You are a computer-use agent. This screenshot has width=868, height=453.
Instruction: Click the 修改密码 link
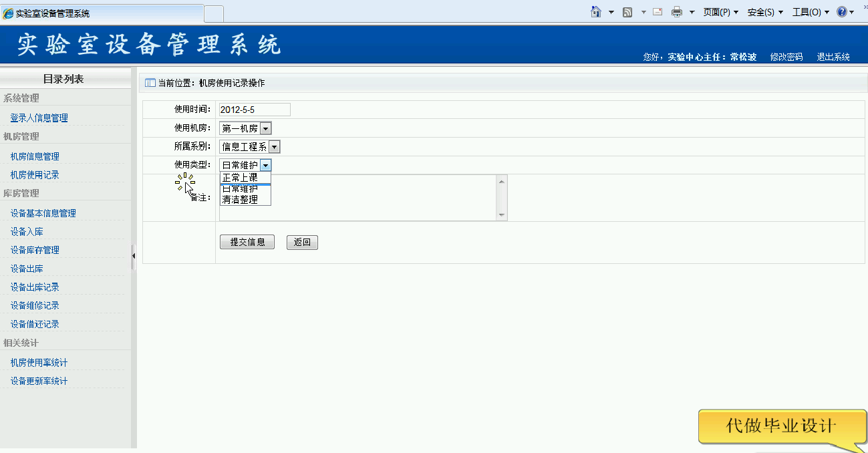point(786,57)
